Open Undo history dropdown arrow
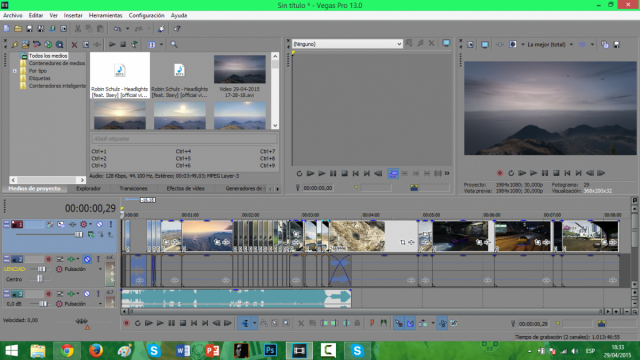The width and height of the screenshot is (640, 360). click(x=127, y=29)
